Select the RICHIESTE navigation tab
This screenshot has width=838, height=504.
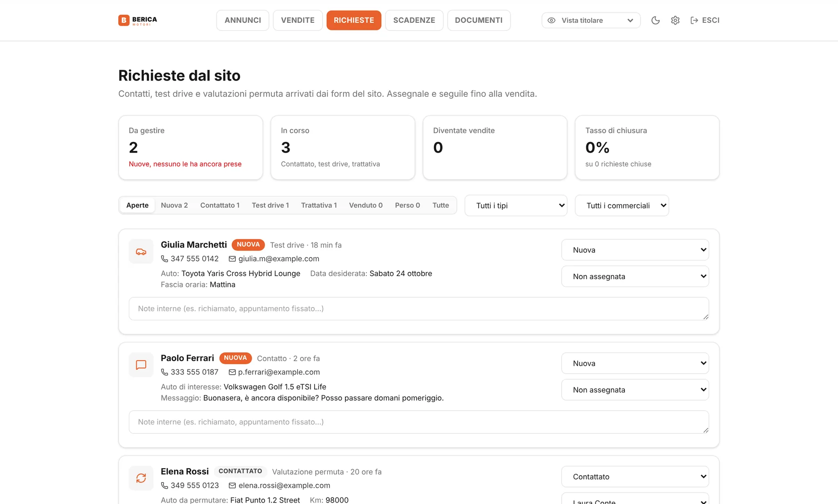pyautogui.click(x=354, y=20)
